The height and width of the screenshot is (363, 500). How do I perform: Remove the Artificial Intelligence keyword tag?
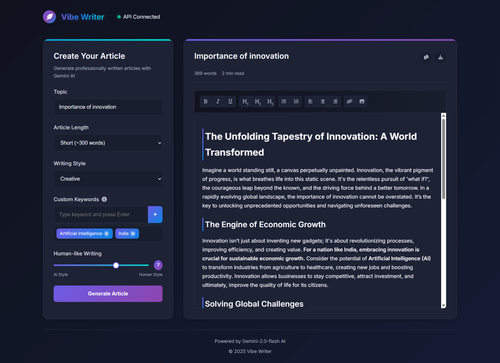[106, 234]
